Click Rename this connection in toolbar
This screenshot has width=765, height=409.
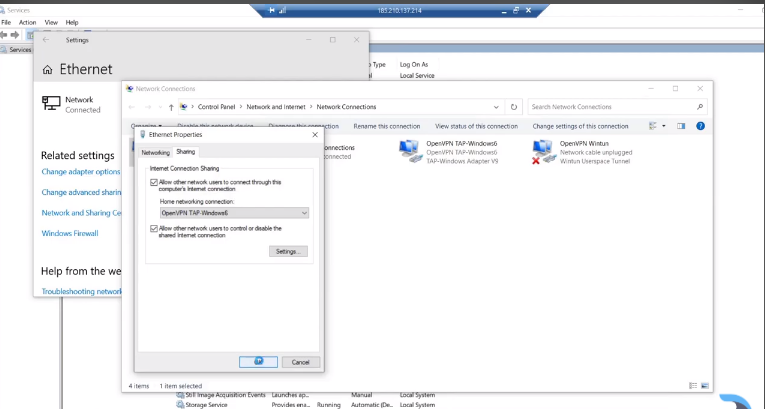(386, 126)
